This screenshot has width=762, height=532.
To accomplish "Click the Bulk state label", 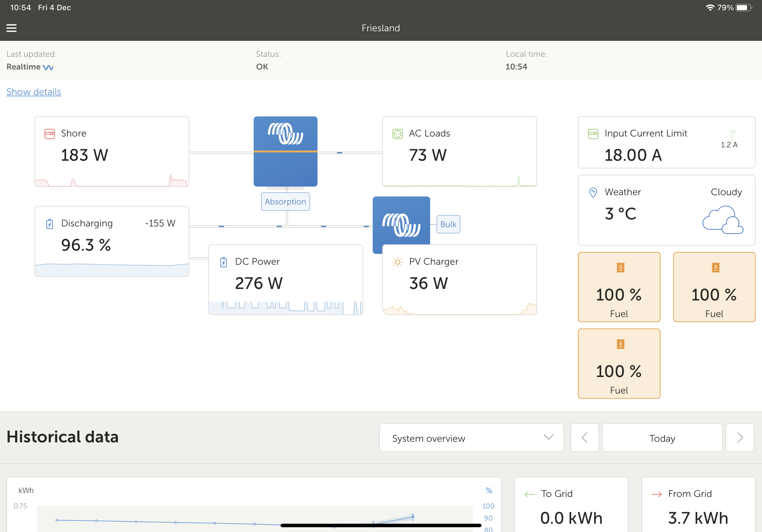I will pos(448,224).
